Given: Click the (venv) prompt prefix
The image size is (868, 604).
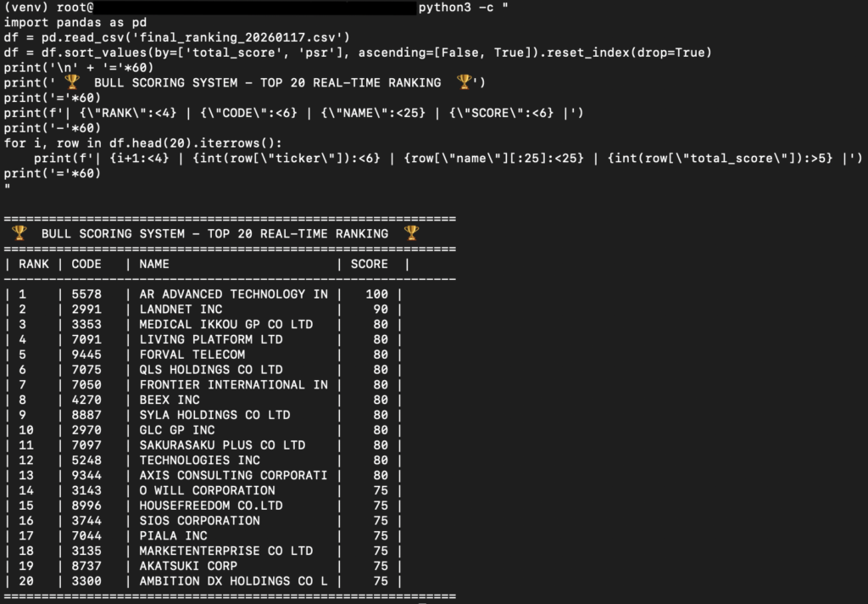Looking at the screenshot, I should click(x=26, y=8).
